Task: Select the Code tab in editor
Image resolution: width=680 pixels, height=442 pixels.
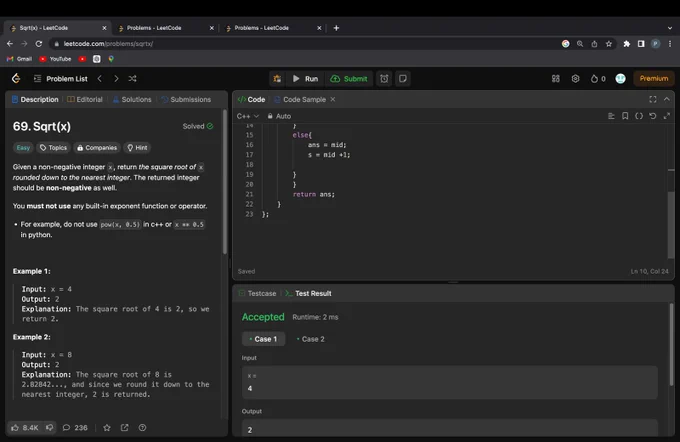Action: coord(252,99)
